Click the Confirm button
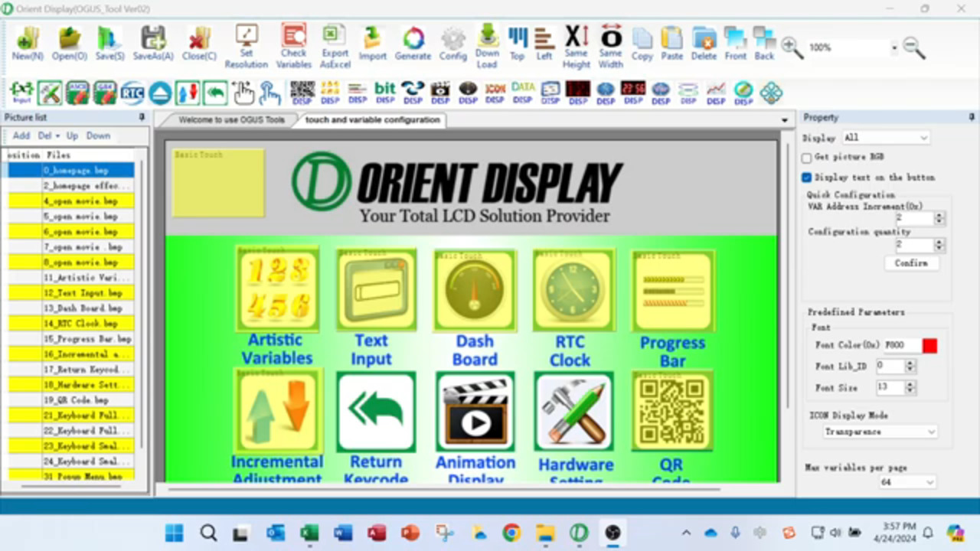The width and height of the screenshot is (980, 551). click(x=911, y=262)
